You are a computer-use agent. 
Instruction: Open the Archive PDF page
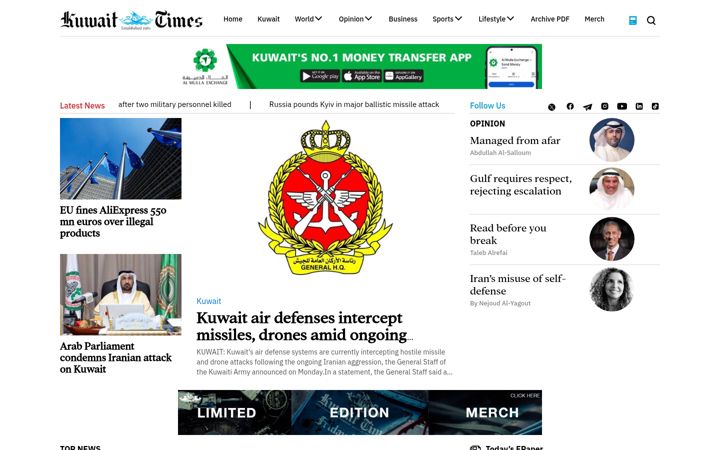tap(550, 19)
